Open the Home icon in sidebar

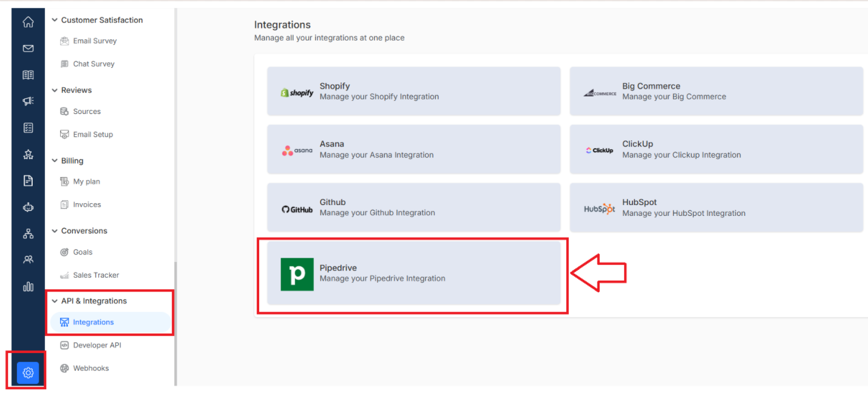28,22
